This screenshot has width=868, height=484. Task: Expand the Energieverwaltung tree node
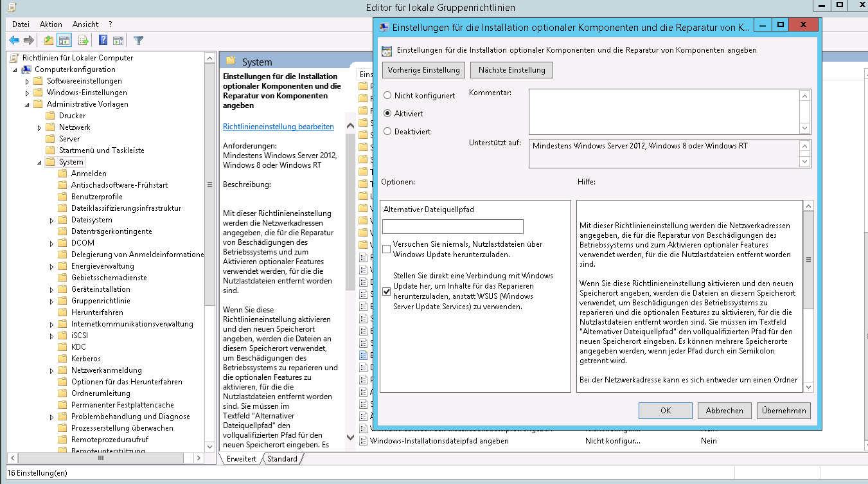51,266
